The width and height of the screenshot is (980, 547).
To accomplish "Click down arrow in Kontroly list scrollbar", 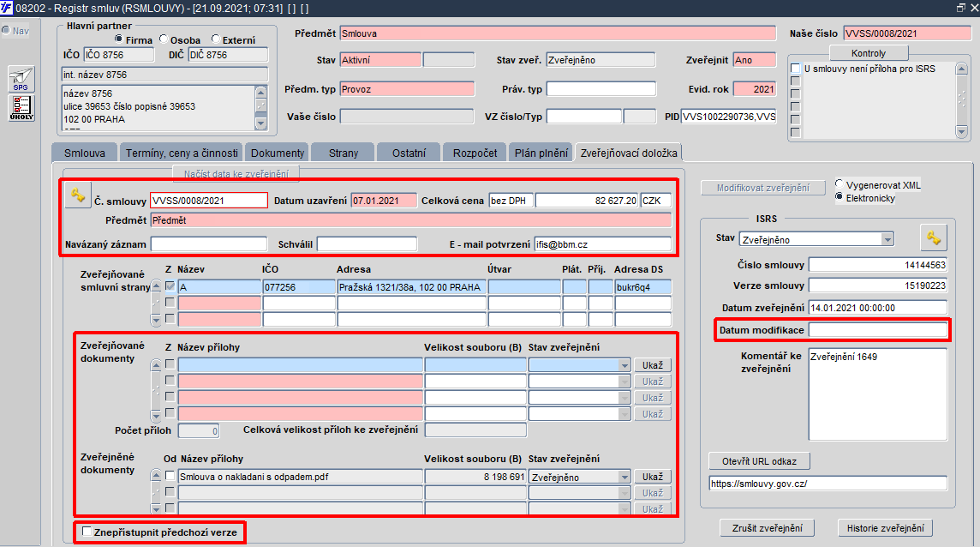I will click(x=962, y=132).
